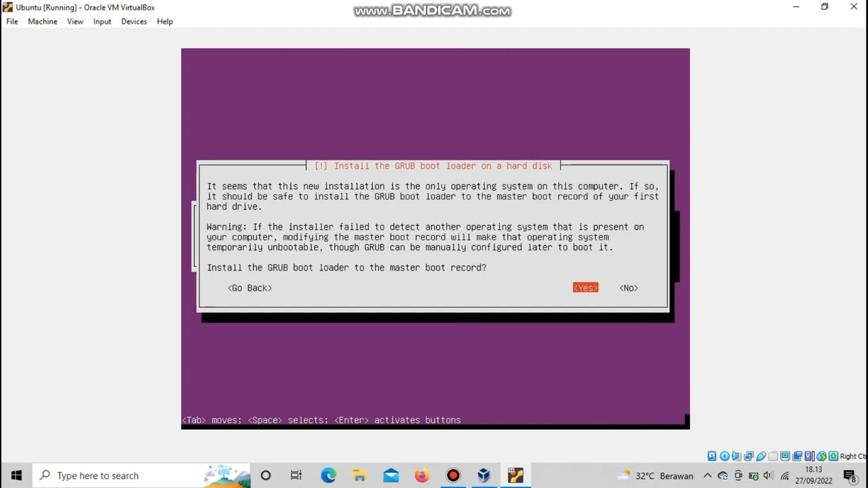Open the Help menu
This screenshot has width=868, height=488.
click(165, 22)
